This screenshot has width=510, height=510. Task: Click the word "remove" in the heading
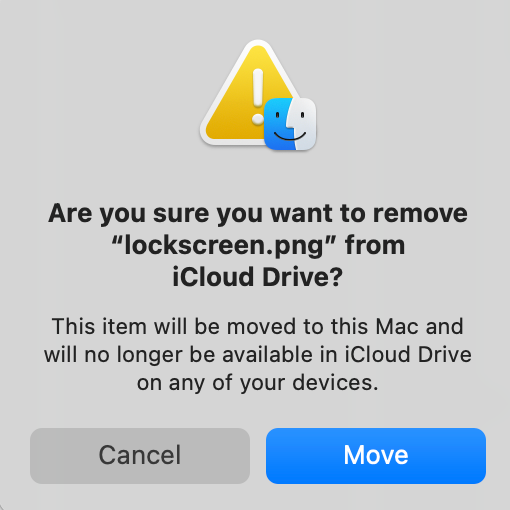coord(420,214)
